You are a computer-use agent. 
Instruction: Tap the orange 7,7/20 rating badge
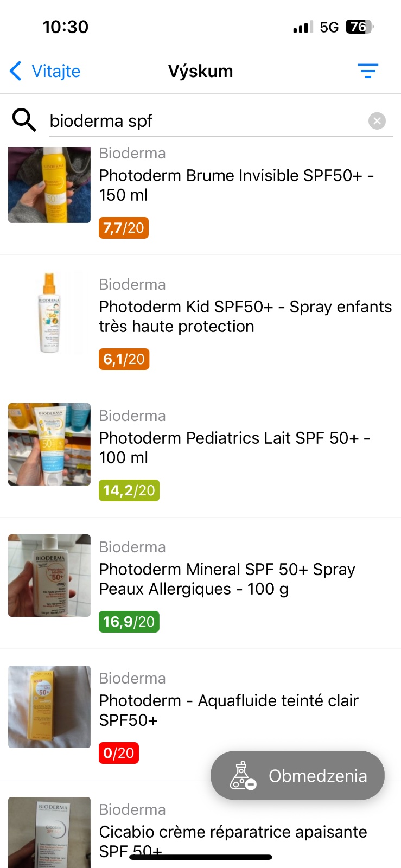click(124, 228)
